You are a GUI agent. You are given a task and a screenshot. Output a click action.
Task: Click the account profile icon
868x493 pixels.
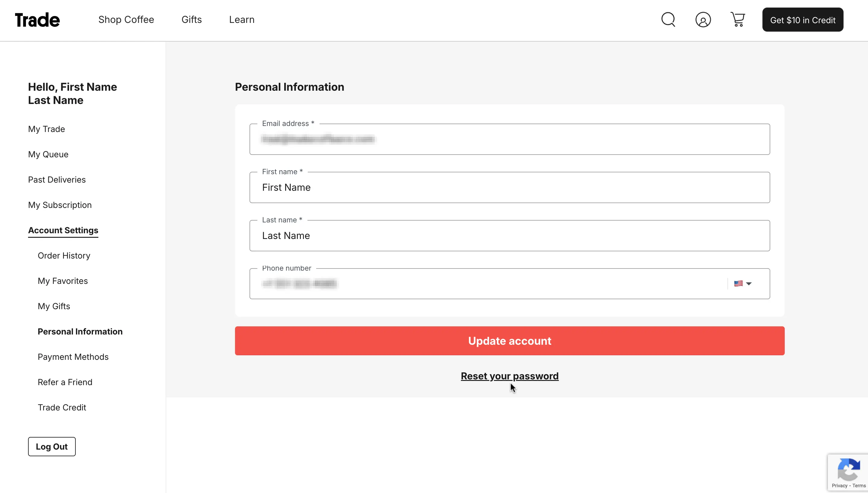click(x=703, y=20)
